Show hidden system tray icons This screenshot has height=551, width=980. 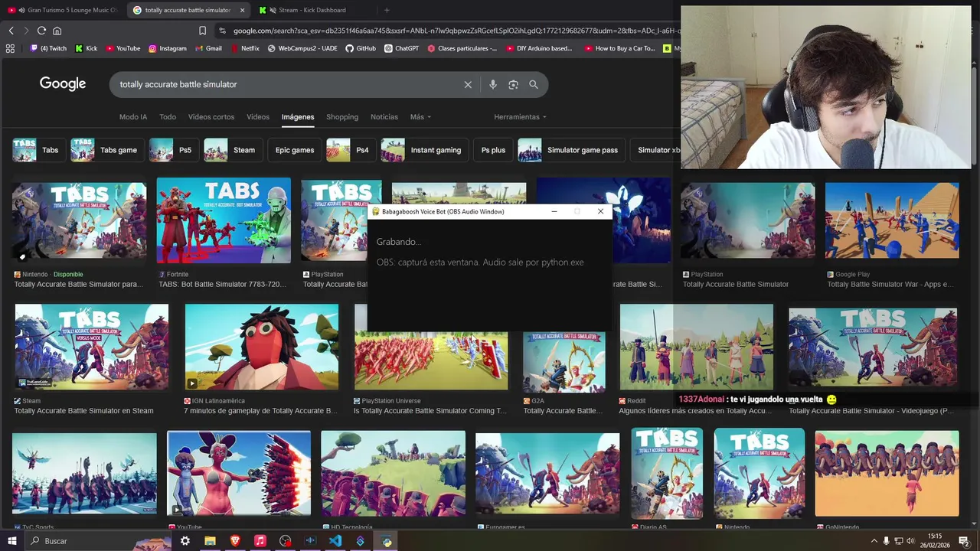[x=874, y=541]
